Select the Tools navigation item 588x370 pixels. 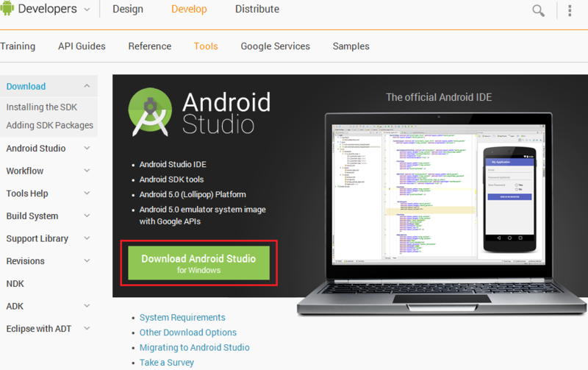point(206,46)
